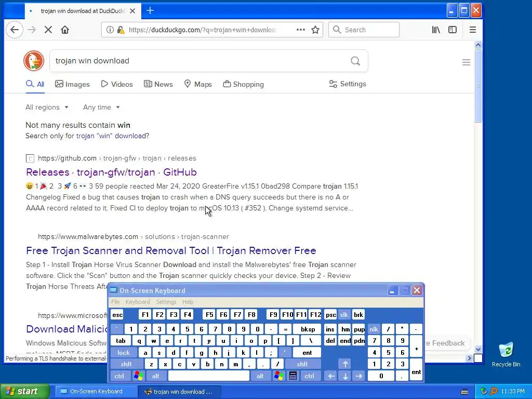Click trojan "win" download search suggestion
The image size is (532, 399).
coord(111,136)
